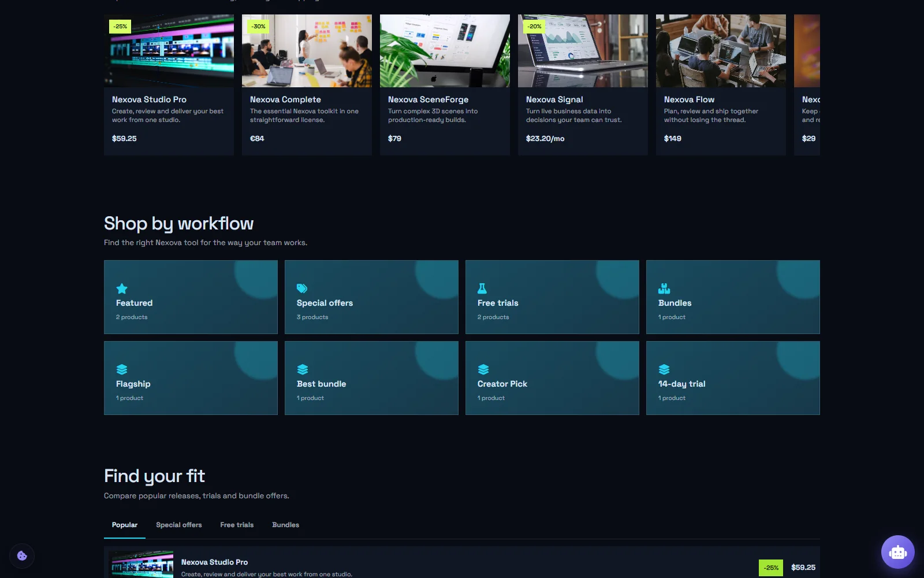
Task: Click the star icon on Featured card
Action: [x=122, y=288]
